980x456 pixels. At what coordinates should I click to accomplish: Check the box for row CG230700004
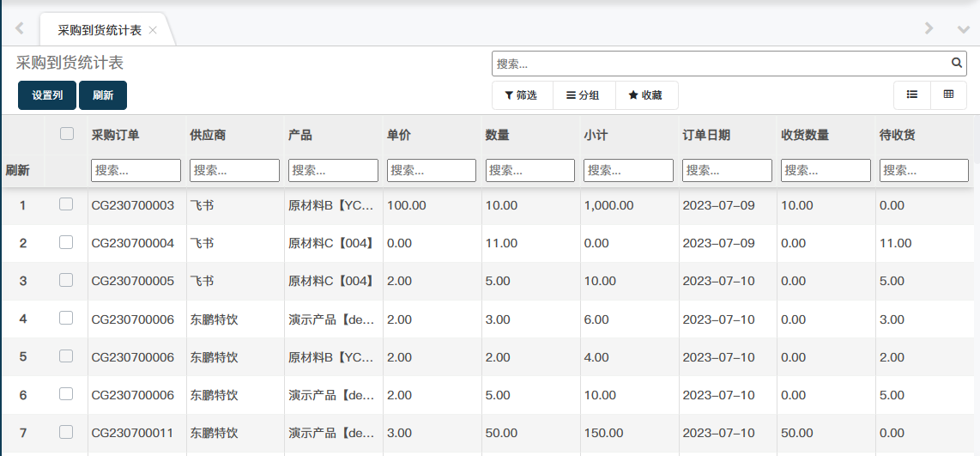pos(66,242)
